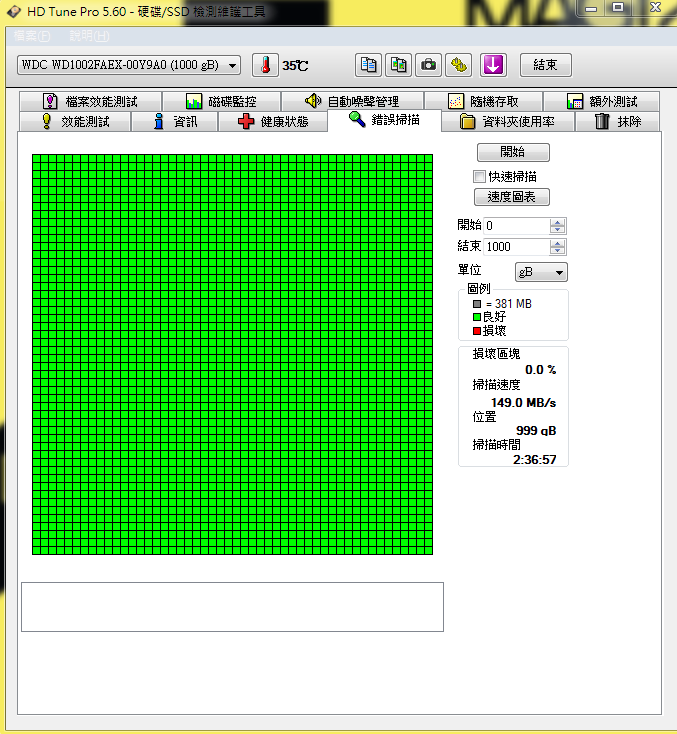Click the gray 381 MB legend swatch

click(477, 304)
